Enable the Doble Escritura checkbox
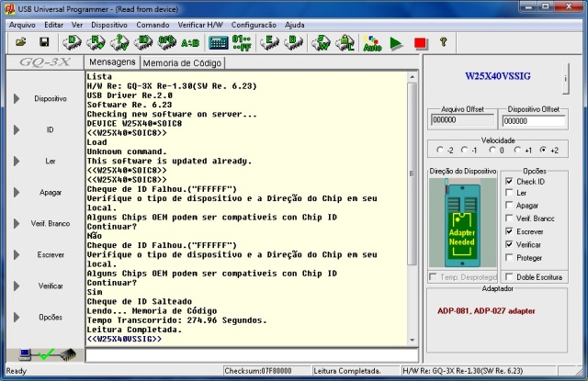Viewport: 588px width, 381px height. [x=509, y=277]
